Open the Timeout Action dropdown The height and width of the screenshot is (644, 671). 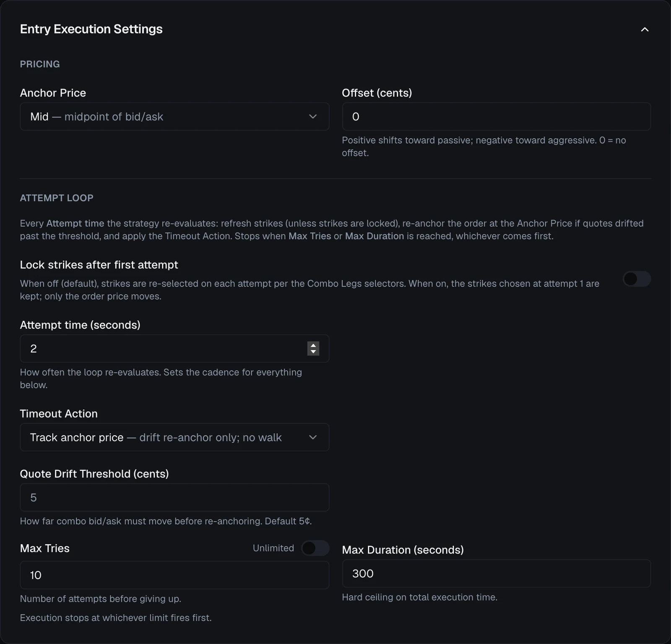point(174,437)
